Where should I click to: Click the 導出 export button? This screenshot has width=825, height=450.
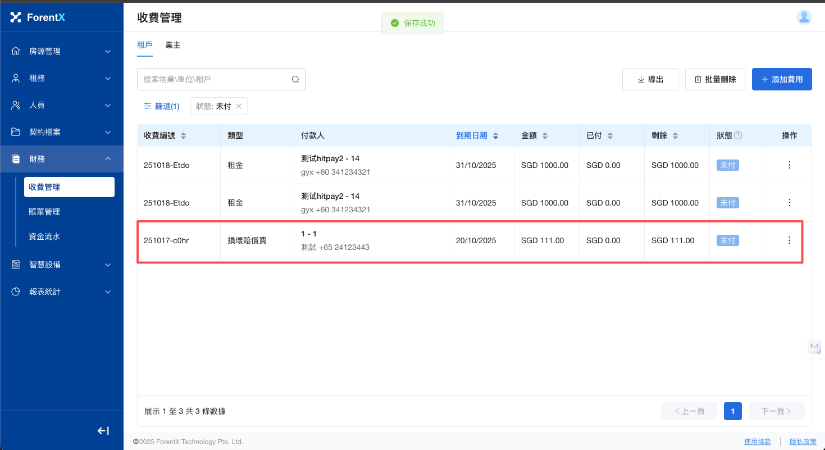click(649, 79)
